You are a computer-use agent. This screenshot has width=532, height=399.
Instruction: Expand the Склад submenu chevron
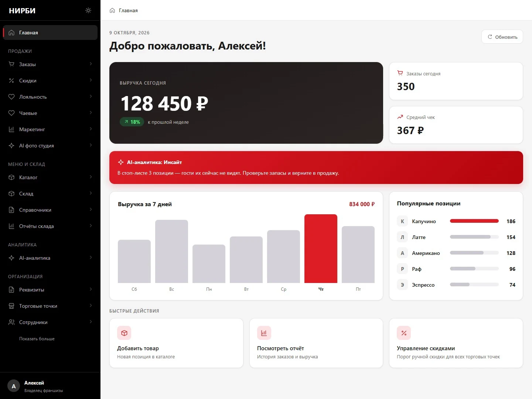point(91,193)
